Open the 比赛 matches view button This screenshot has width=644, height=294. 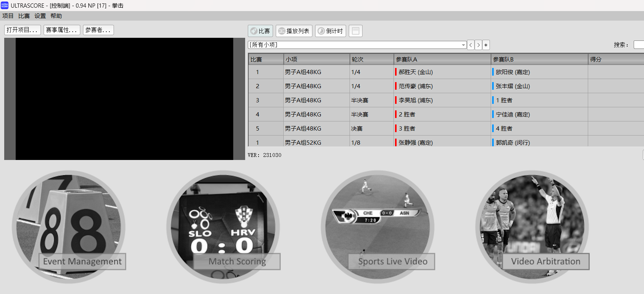[x=260, y=31]
